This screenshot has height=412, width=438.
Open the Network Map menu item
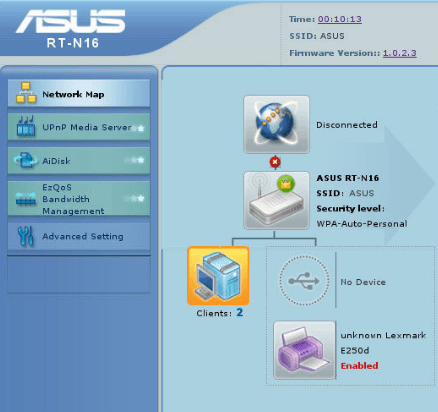(x=79, y=93)
